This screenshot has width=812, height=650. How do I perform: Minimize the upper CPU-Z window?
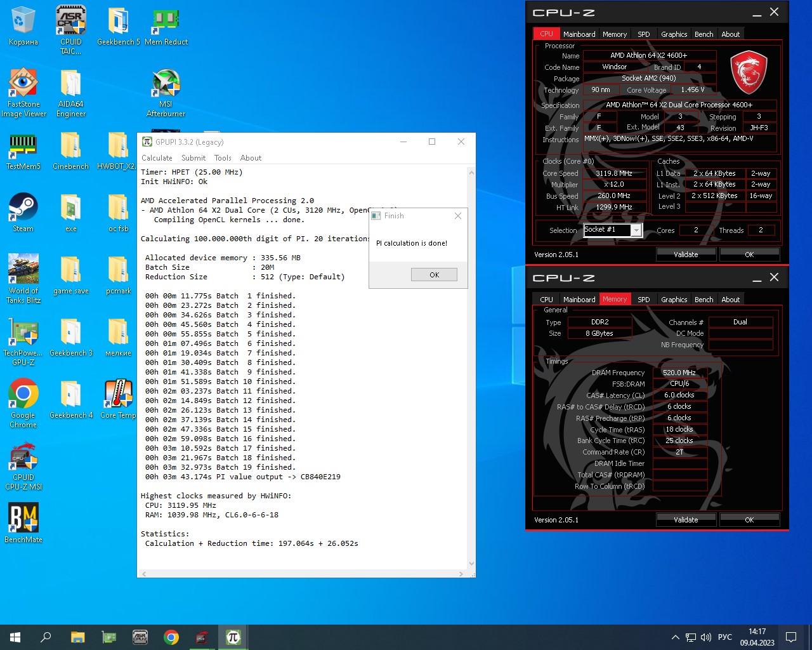(757, 13)
